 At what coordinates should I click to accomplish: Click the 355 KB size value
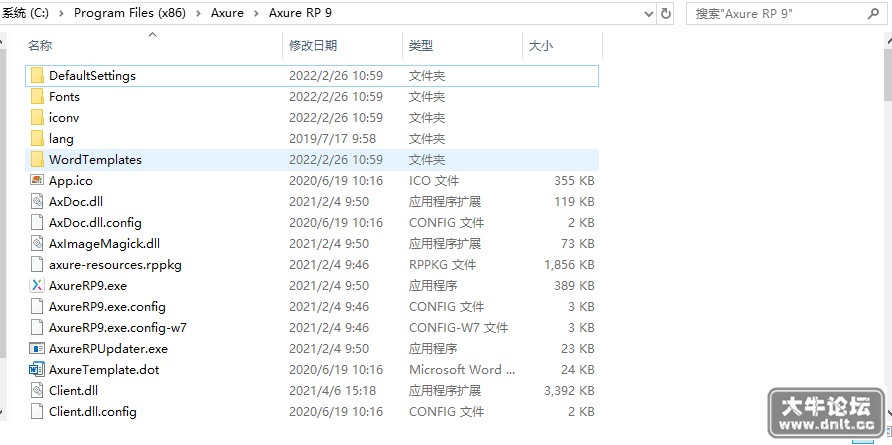[574, 181]
